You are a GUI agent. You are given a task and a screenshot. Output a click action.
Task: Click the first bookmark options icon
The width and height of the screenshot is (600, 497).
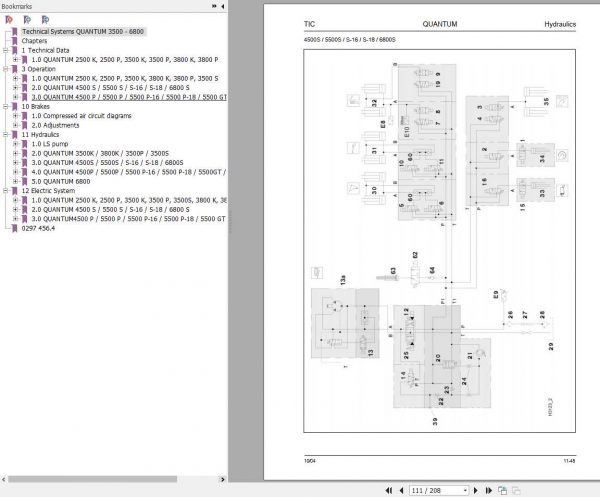pyautogui.click(x=9, y=20)
